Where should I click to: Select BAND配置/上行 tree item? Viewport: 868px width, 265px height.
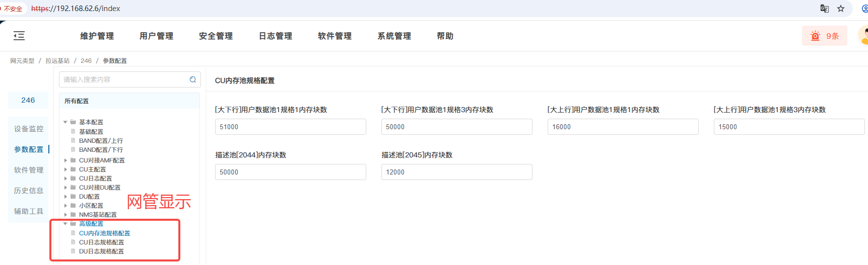pyautogui.click(x=101, y=141)
